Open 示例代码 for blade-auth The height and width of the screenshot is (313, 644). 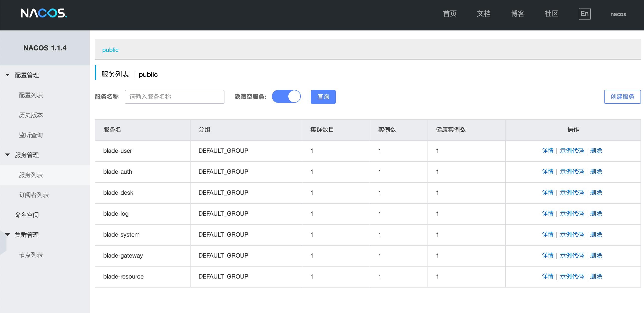[x=572, y=171]
